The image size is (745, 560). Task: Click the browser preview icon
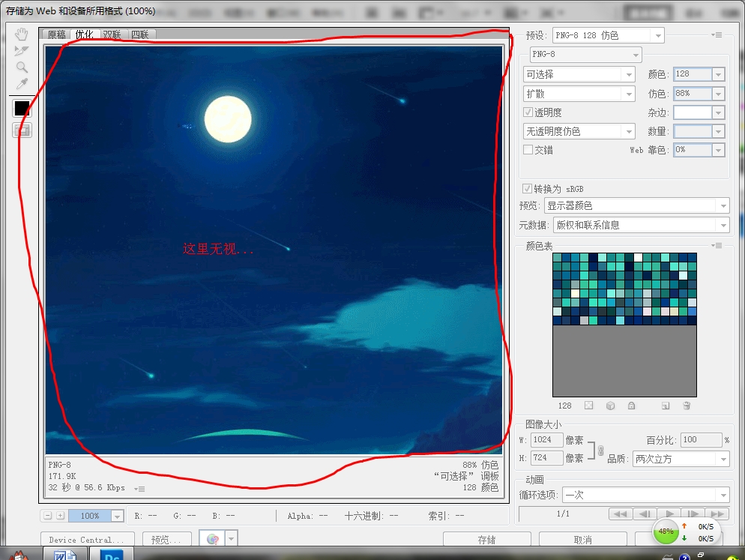[212, 539]
